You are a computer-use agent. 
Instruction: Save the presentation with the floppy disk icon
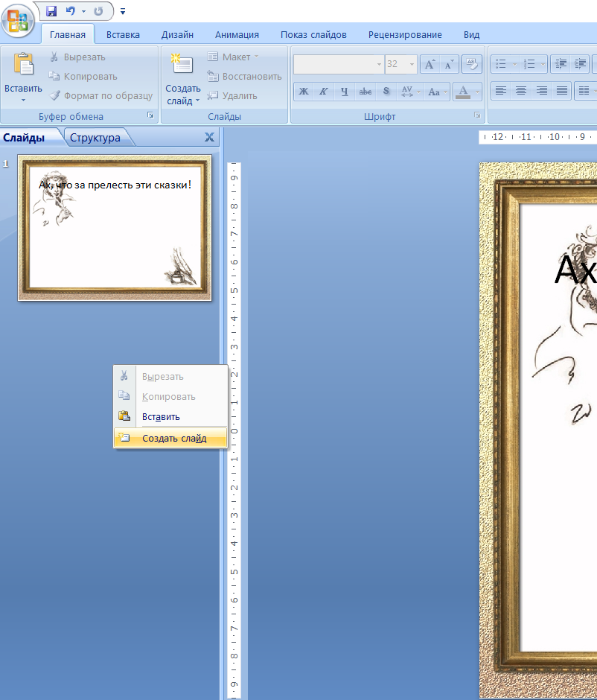click(51, 11)
